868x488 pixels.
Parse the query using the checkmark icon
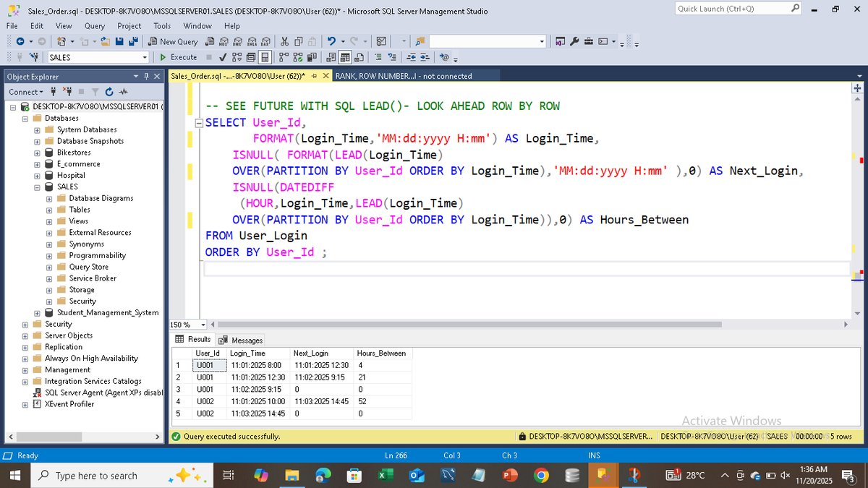tap(222, 57)
